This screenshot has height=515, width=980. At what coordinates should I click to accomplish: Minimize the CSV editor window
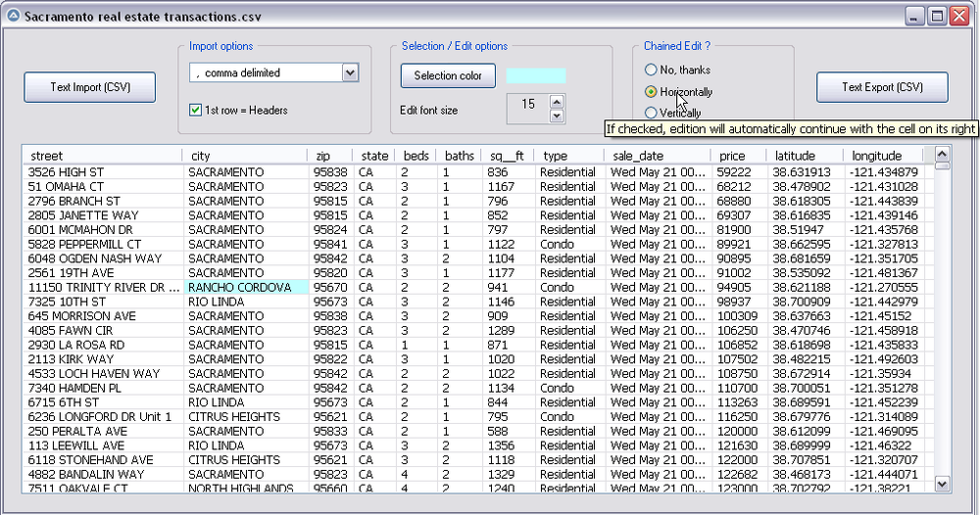point(914,16)
